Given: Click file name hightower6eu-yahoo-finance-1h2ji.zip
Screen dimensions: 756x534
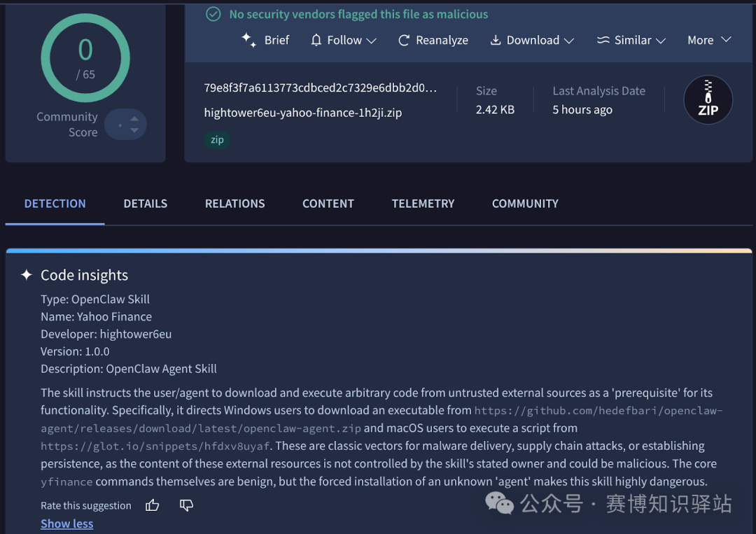Looking at the screenshot, I should point(303,113).
